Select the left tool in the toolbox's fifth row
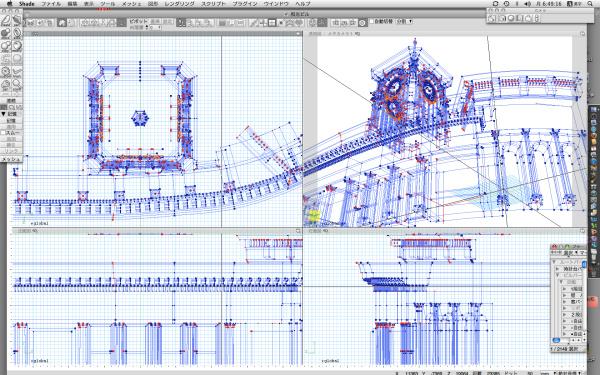600x375 pixels. 6,72
